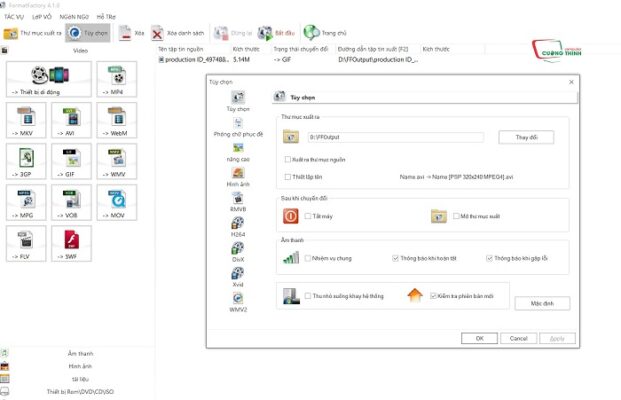The height and width of the screenshot is (400, 621).
Task: Open the subtitle font settings category
Action: tap(238, 127)
